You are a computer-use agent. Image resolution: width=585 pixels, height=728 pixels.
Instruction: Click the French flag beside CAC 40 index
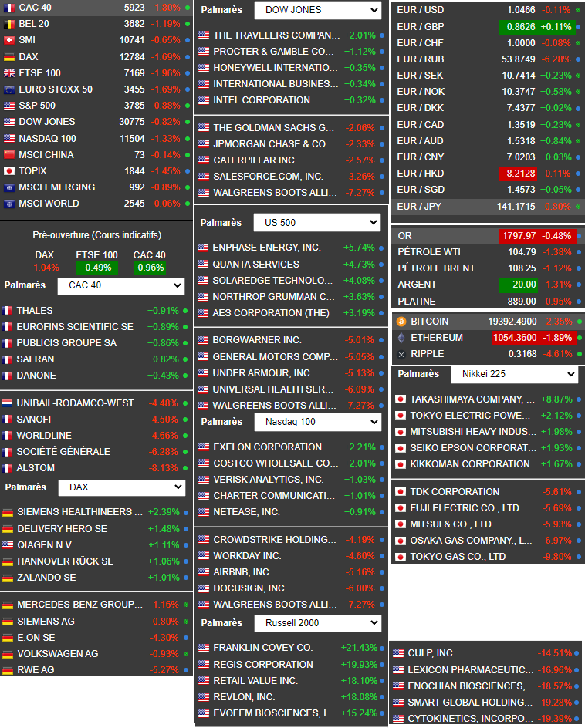click(x=8, y=8)
